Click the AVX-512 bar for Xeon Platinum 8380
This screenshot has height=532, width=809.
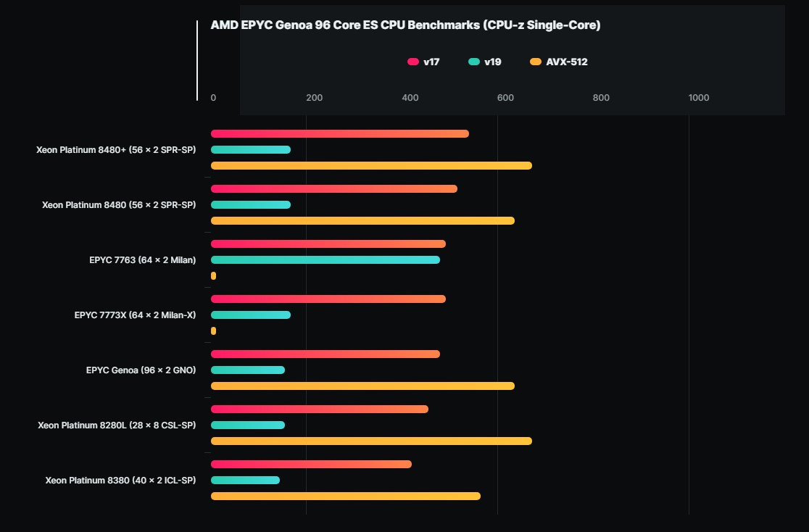pos(345,496)
